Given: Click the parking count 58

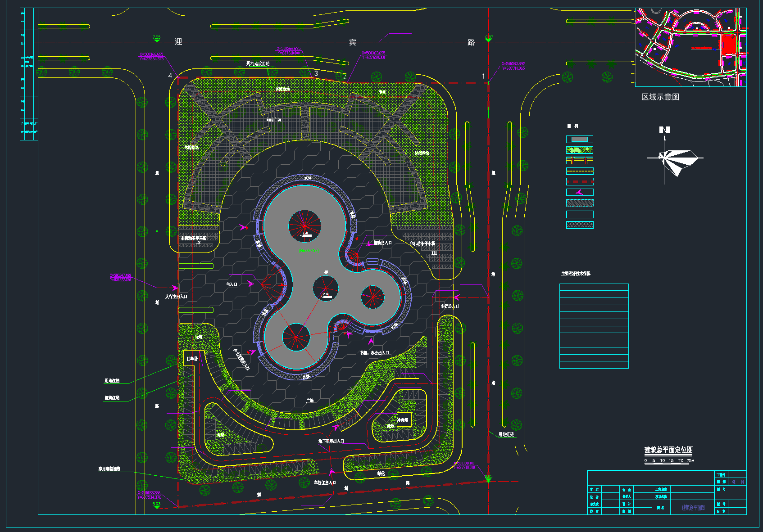Looking at the screenshot, I should 198,243.
